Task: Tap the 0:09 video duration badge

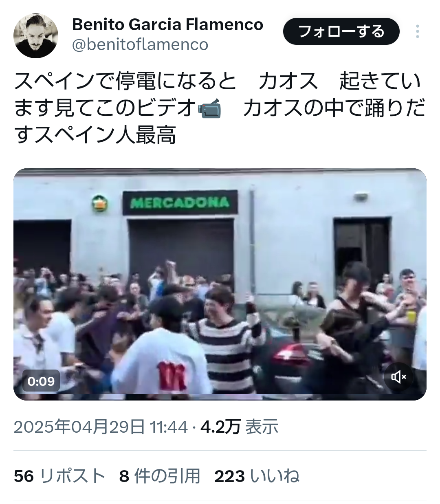Action: pyautogui.click(x=41, y=381)
